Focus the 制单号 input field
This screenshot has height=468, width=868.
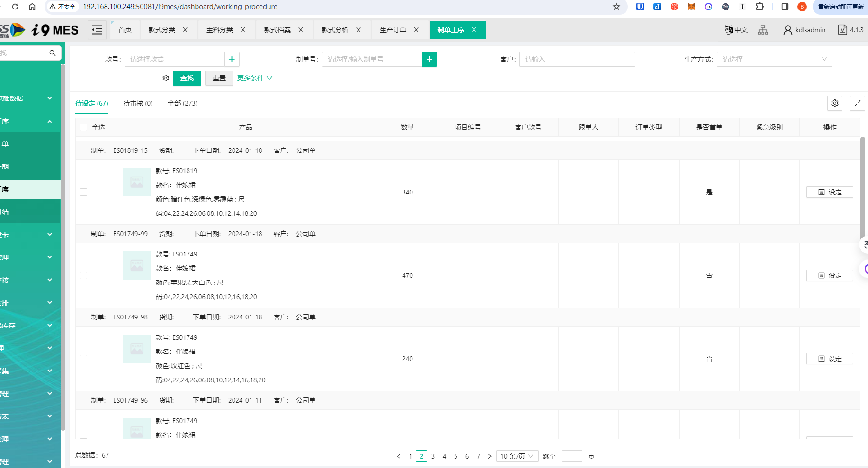(x=372, y=59)
